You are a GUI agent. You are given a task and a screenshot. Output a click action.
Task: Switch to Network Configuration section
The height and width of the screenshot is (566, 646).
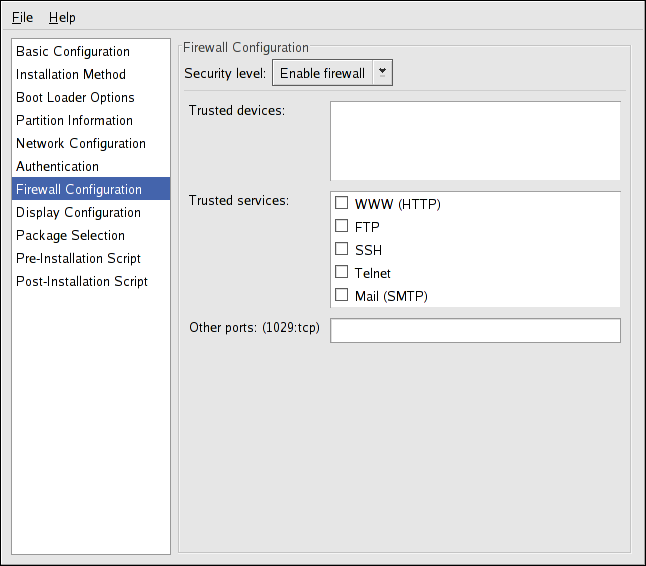coord(81,143)
